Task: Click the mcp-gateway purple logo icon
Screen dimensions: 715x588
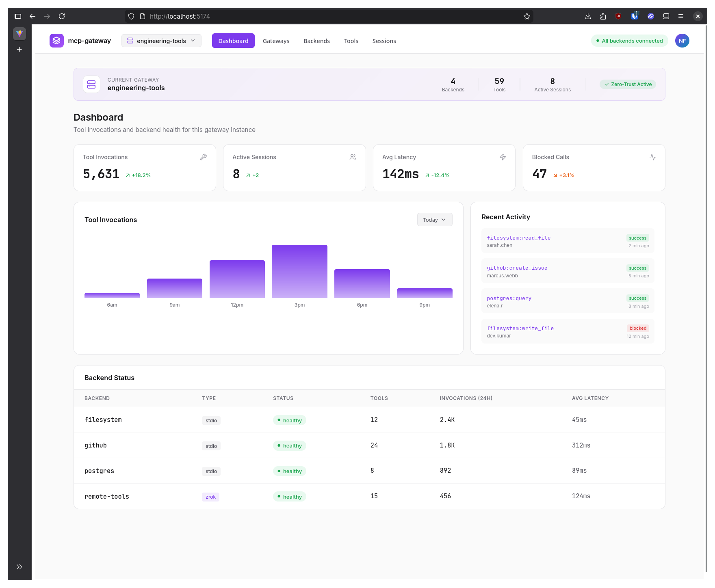Action: (x=56, y=41)
